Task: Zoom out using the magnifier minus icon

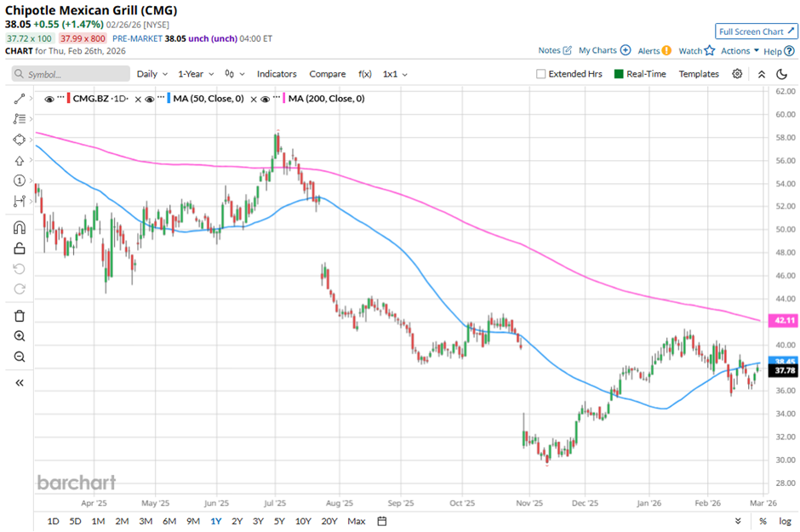Action: [x=19, y=357]
